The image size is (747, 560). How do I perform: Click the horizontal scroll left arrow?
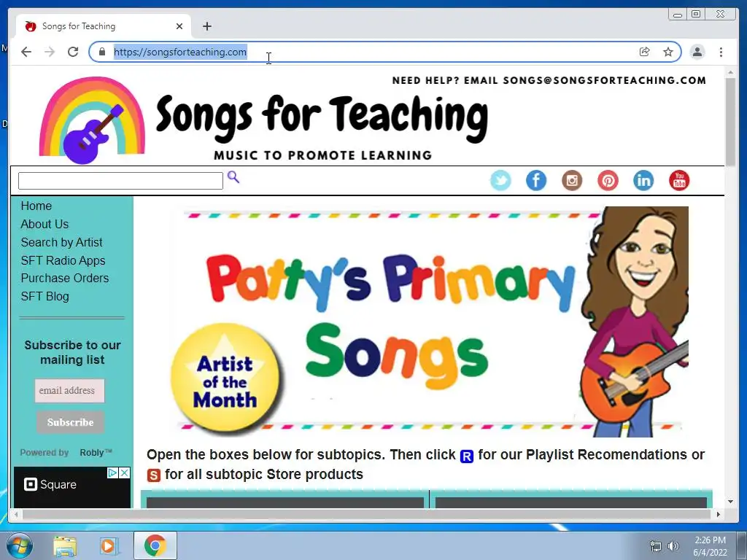(x=16, y=514)
